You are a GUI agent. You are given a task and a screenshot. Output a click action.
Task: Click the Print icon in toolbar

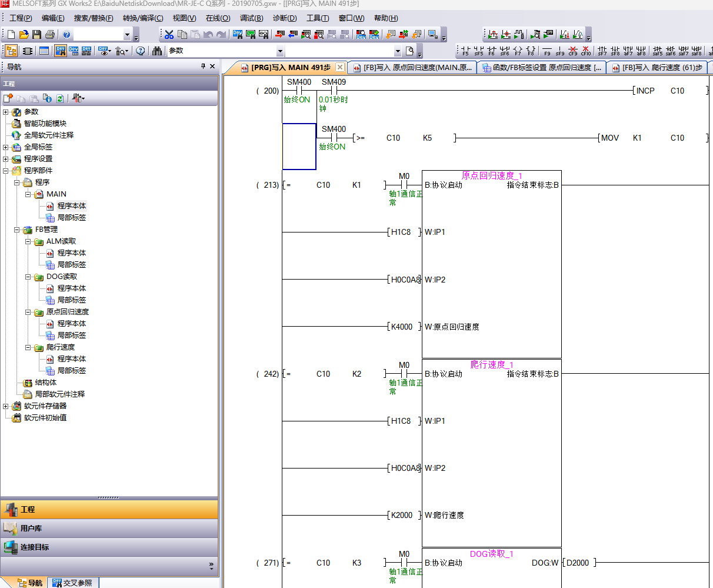(50, 35)
